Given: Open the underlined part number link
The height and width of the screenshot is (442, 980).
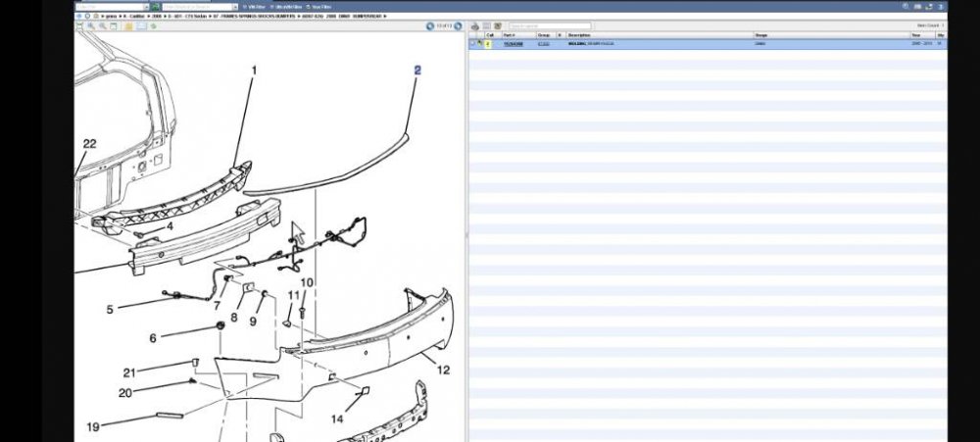Looking at the screenshot, I should (x=513, y=44).
